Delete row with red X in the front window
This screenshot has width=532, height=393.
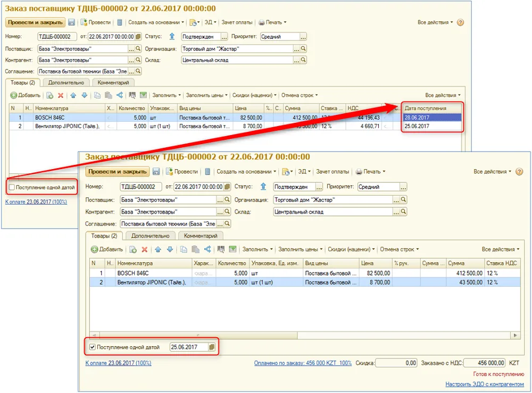point(145,249)
